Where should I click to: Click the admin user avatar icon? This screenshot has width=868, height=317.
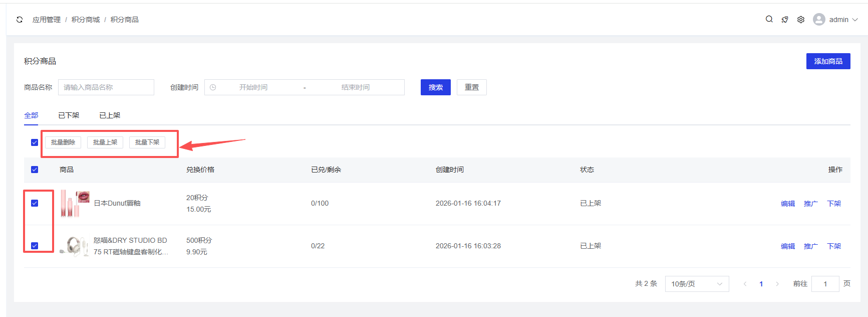(x=819, y=20)
